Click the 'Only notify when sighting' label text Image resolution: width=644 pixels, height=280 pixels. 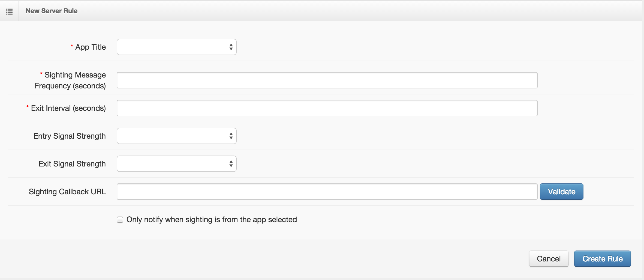click(x=212, y=219)
